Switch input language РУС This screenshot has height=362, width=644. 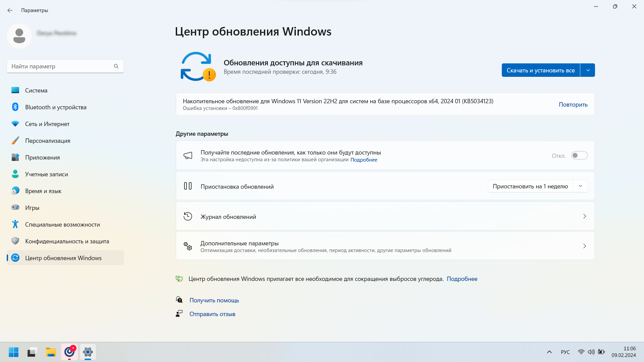[x=565, y=352]
